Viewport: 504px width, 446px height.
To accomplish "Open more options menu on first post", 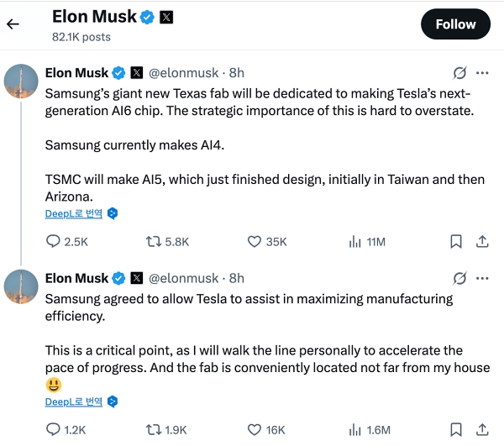I will point(482,73).
